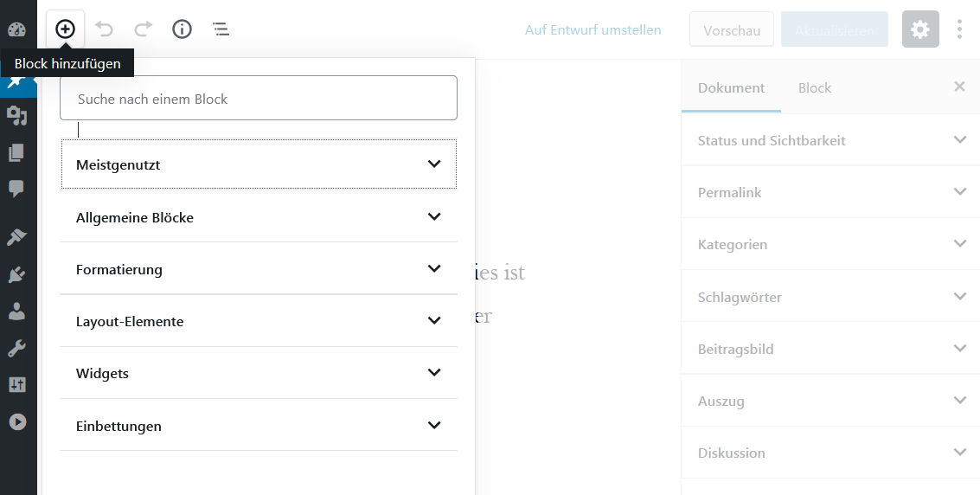The height and width of the screenshot is (495, 980).
Task: Expand the Allgemeine Blöcke category
Action: point(259,217)
